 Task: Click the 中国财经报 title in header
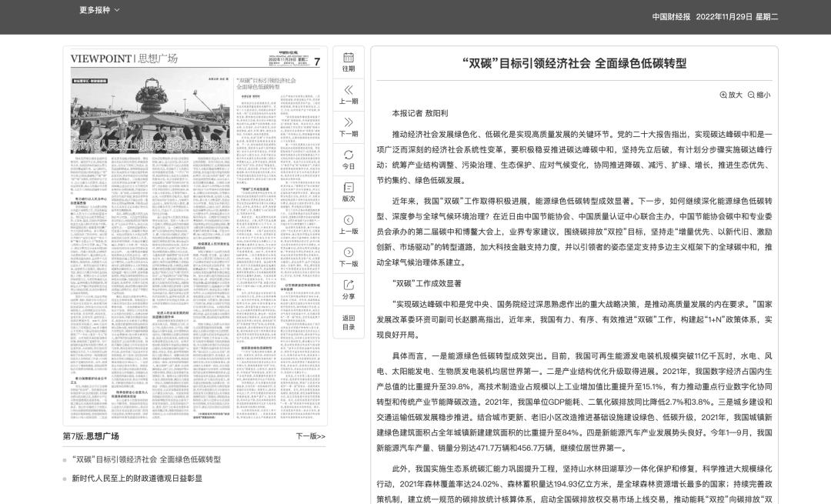pyautogui.click(x=671, y=17)
